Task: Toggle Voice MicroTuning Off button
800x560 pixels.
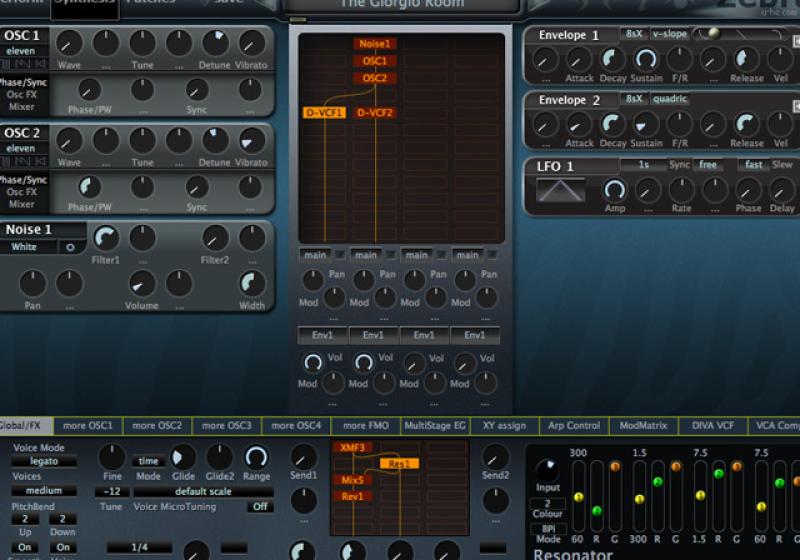Action: (260, 507)
